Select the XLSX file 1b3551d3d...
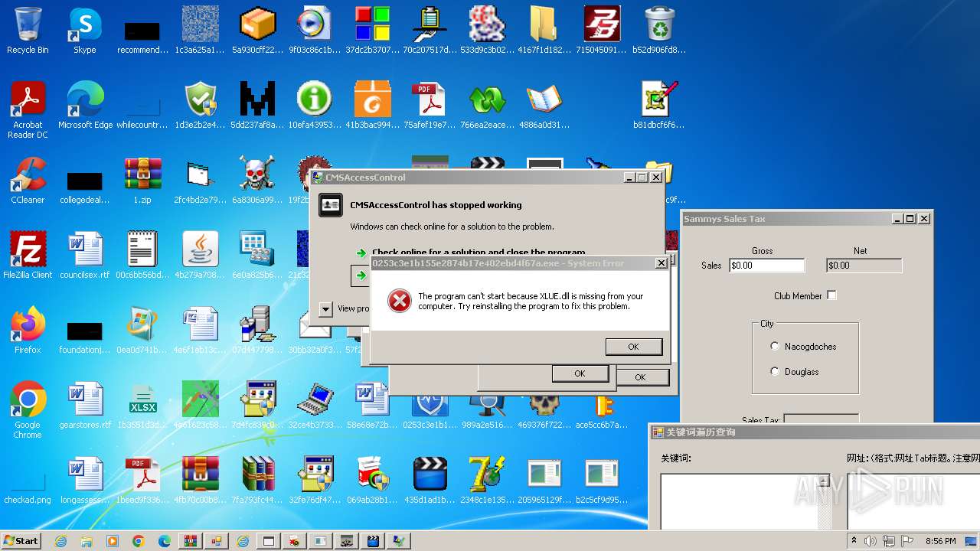Image resolution: width=980 pixels, height=551 pixels. pyautogui.click(x=142, y=406)
